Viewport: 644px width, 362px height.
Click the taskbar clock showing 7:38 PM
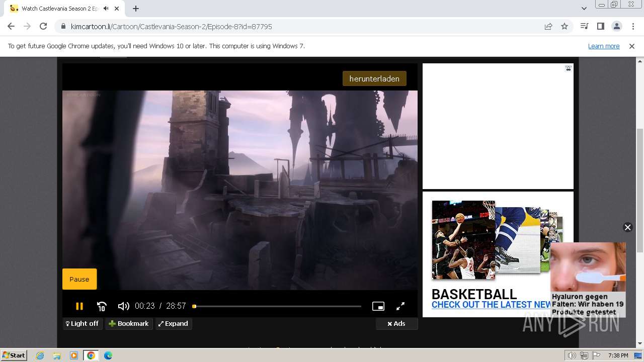(x=618, y=355)
